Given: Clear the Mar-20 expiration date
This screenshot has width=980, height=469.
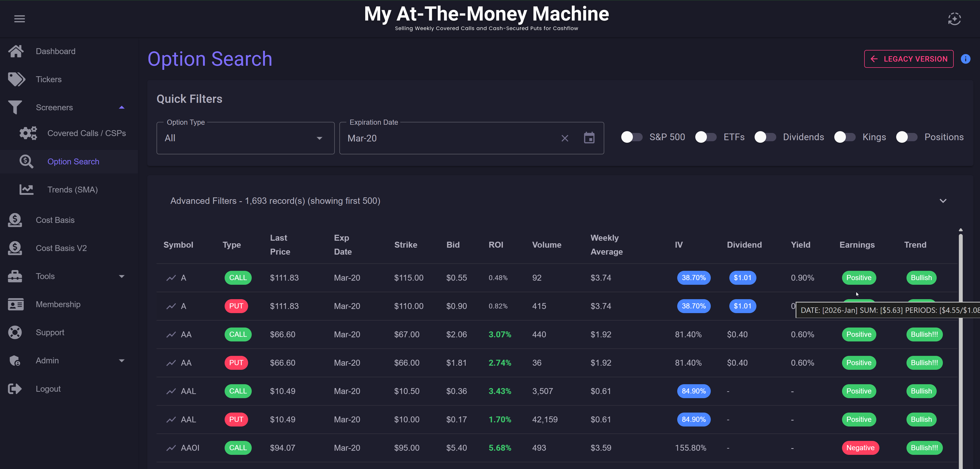Looking at the screenshot, I should tap(565, 138).
